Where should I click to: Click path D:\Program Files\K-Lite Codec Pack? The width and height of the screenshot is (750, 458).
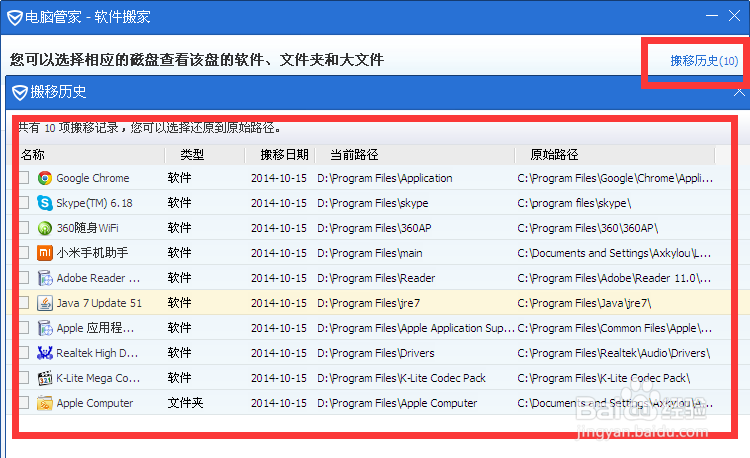401,378
